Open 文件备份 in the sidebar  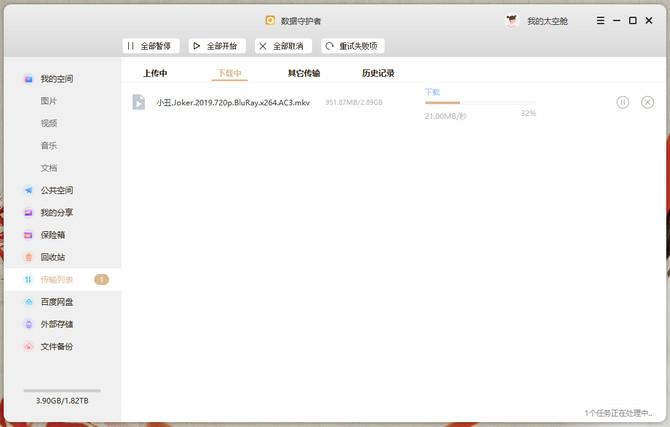[57, 346]
